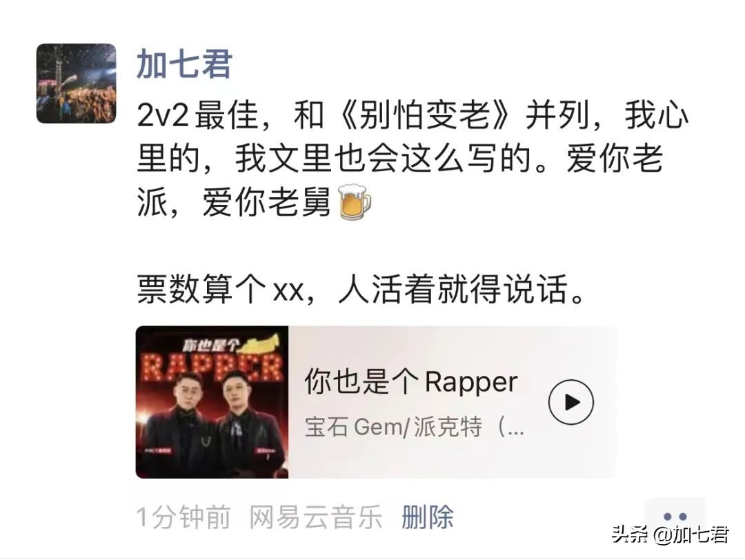Click the 头条 @加七君 watermark

tap(670, 534)
